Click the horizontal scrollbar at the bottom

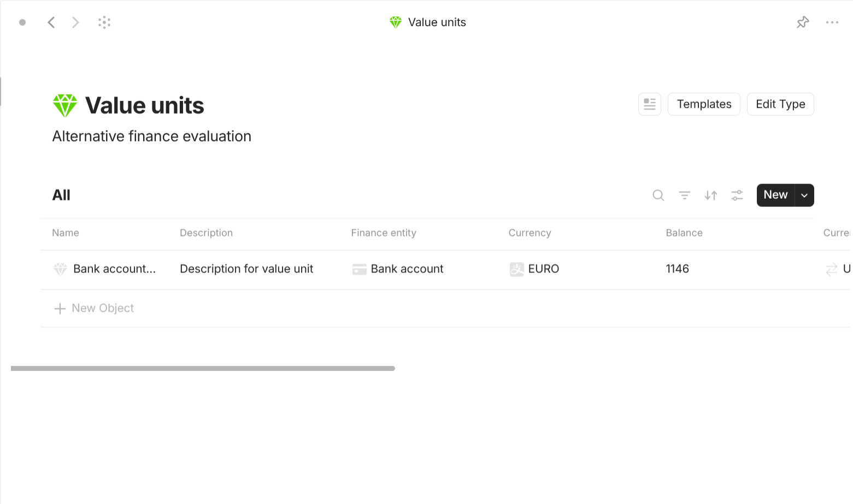coord(202,368)
